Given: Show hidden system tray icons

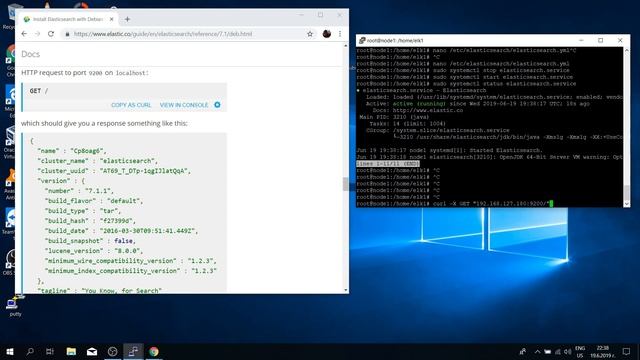Looking at the screenshot, I should (537, 351).
